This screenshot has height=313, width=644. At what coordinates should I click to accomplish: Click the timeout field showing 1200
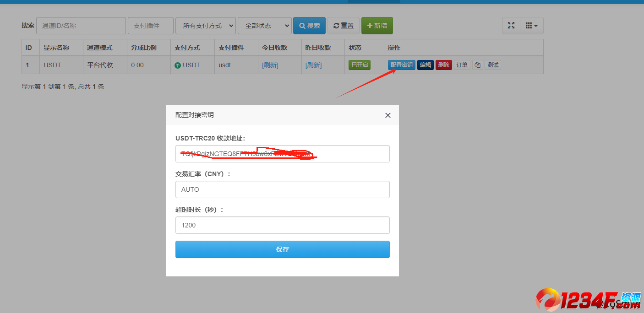pos(283,225)
